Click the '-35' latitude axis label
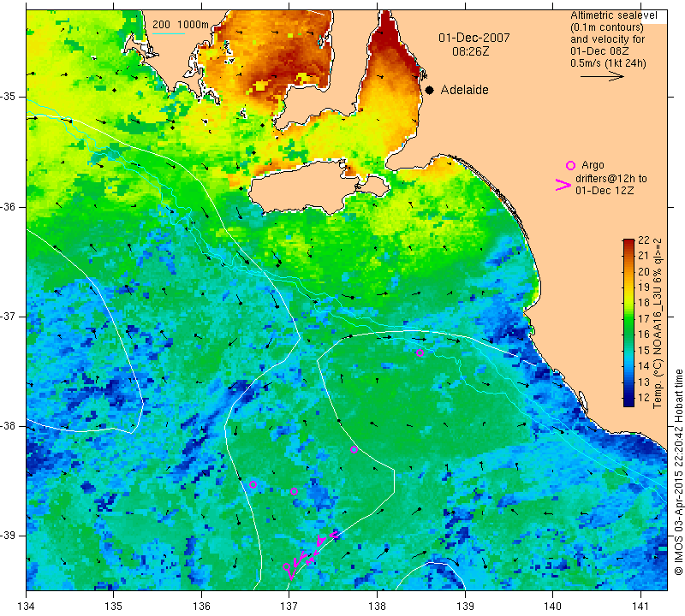This screenshot has width=685, height=616. [9, 97]
